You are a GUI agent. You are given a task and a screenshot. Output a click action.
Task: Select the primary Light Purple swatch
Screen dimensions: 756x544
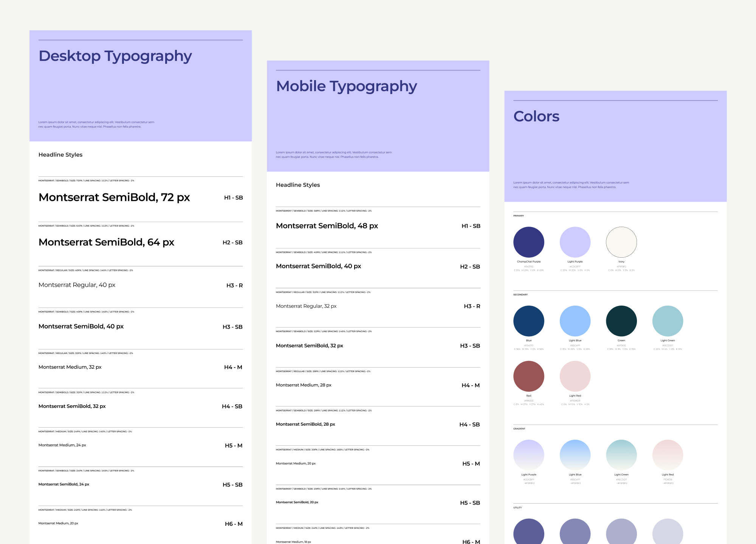pos(575,242)
